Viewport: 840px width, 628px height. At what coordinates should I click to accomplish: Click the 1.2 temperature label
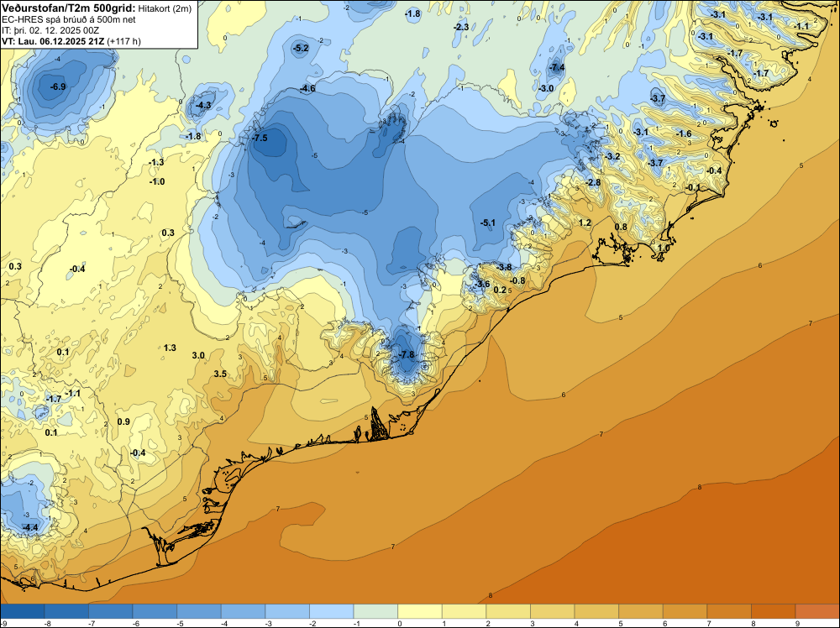585,222
